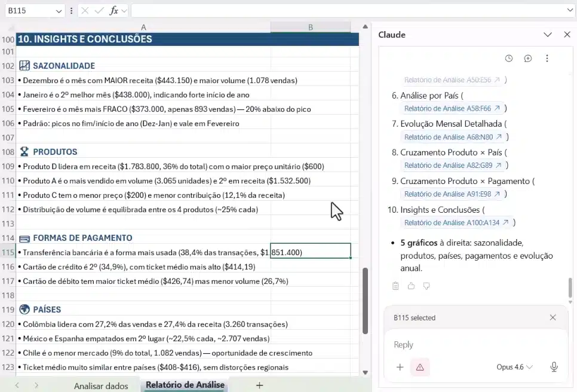Select column A header
Screen dimensions: 577x392
143,27
